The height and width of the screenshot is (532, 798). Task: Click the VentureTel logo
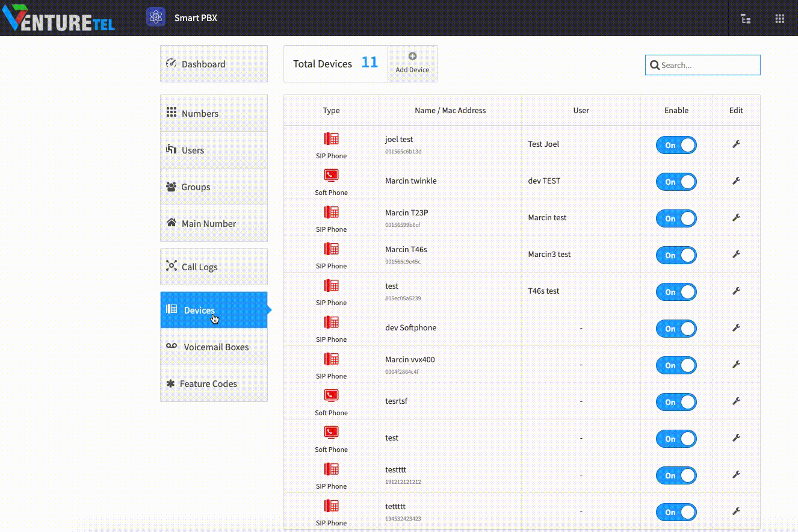(x=59, y=18)
